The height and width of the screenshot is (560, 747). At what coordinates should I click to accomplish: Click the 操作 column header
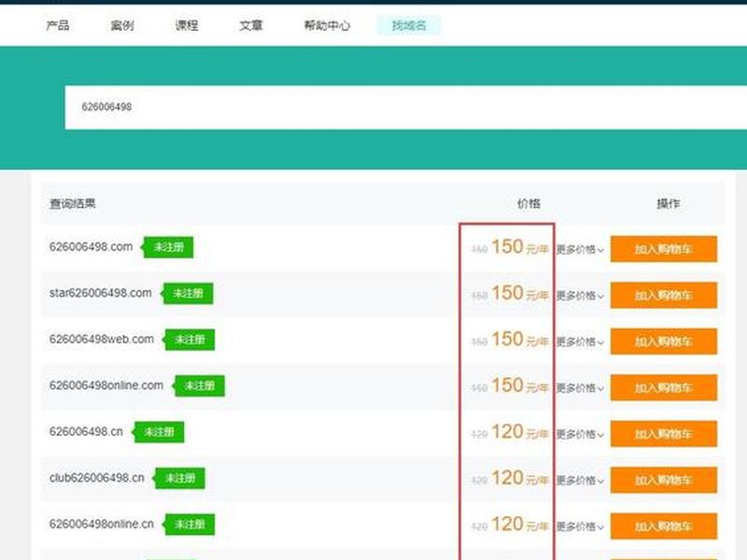click(669, 203)
